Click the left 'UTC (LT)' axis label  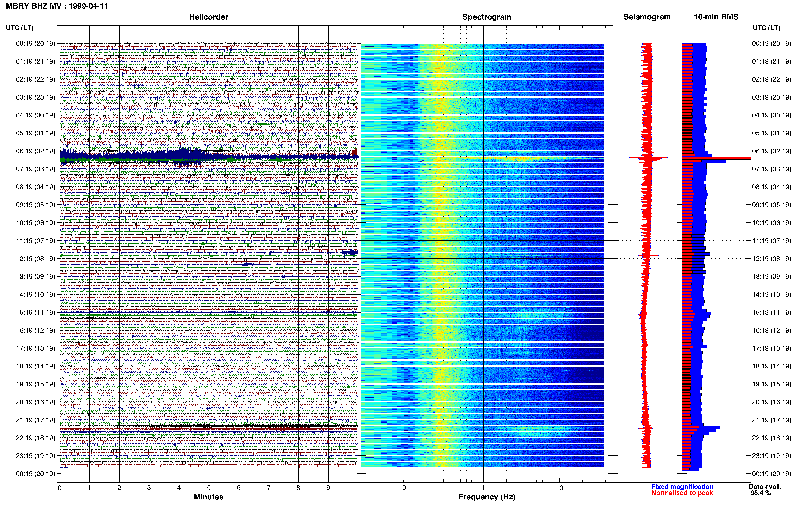20,28
